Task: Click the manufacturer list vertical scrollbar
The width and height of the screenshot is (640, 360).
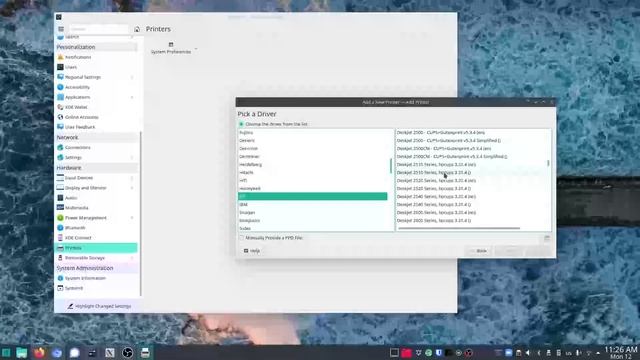Action: coord(391,166)
